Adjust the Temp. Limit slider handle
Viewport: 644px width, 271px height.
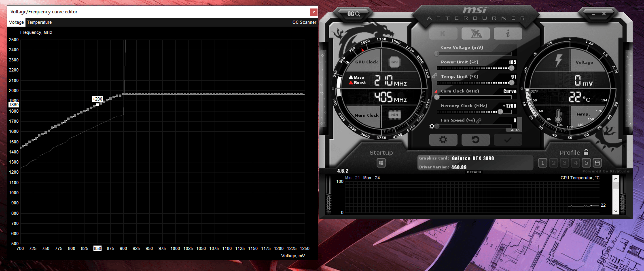(x=512, y=82)
